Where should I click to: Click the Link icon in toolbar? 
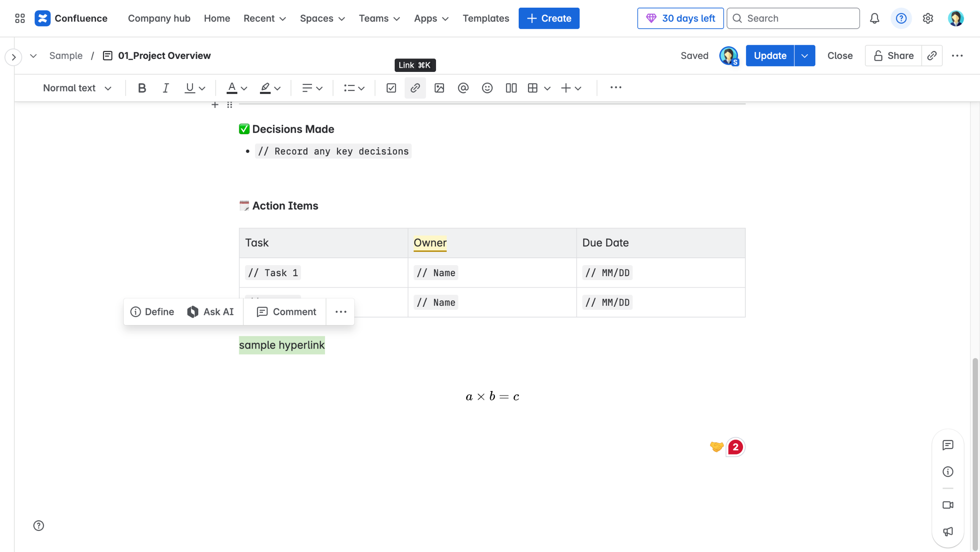coord(415,88)
